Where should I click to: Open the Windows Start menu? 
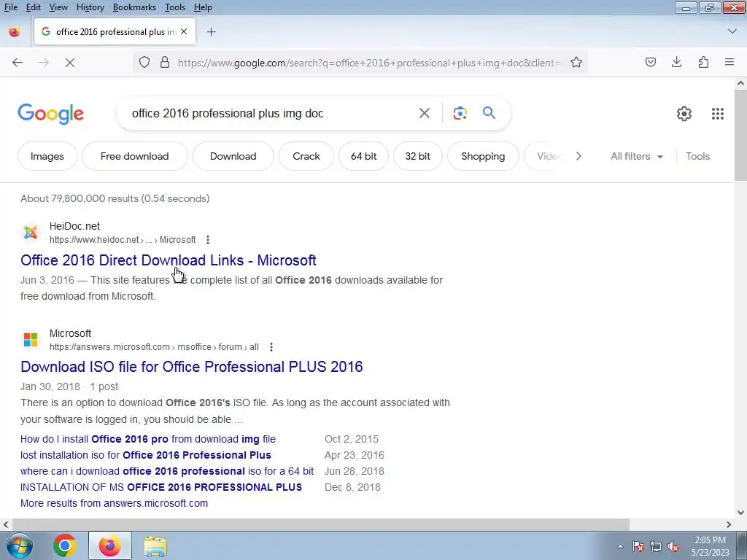pos(20,545)
